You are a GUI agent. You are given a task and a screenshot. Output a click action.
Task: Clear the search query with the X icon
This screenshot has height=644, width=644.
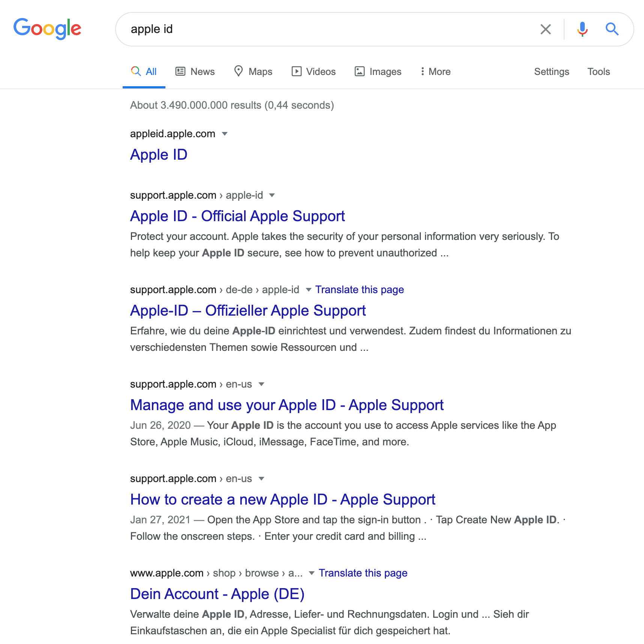pos(545,29)
